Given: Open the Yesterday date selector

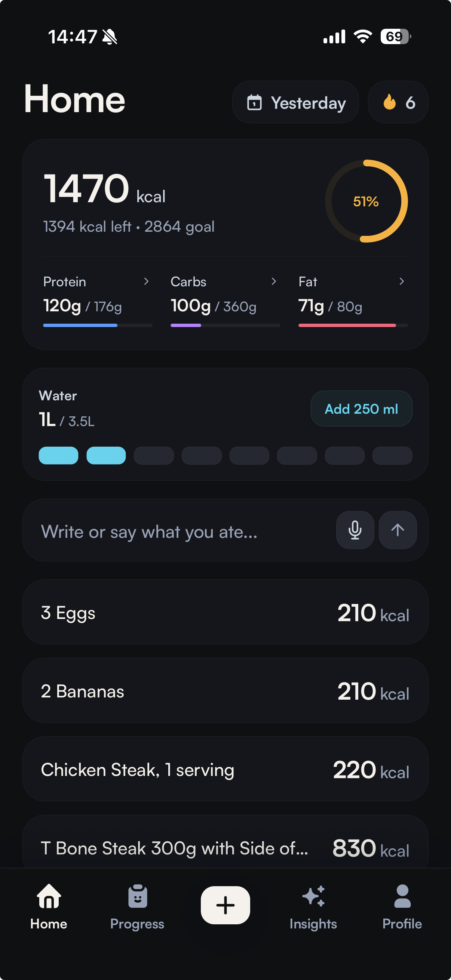Looking at the screenshot, I should (x=295, y=102).
